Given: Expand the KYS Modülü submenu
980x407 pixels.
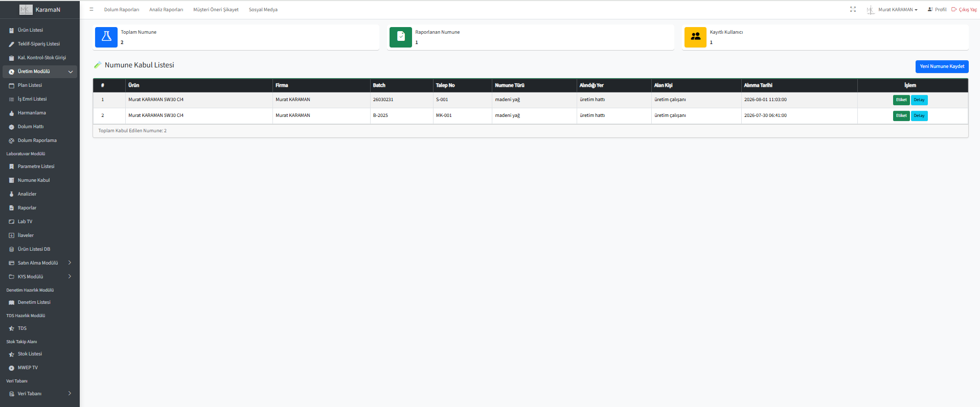Looking at the screenshot, I should tap(40, 277).
